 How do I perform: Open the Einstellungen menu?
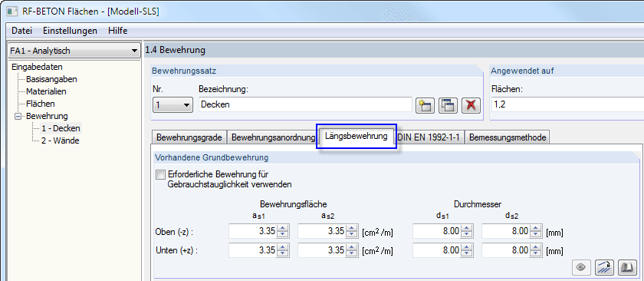click(71, 31)
